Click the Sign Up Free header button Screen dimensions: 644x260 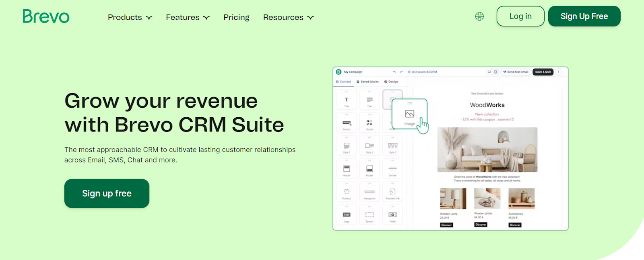click(x=584, y=16)
